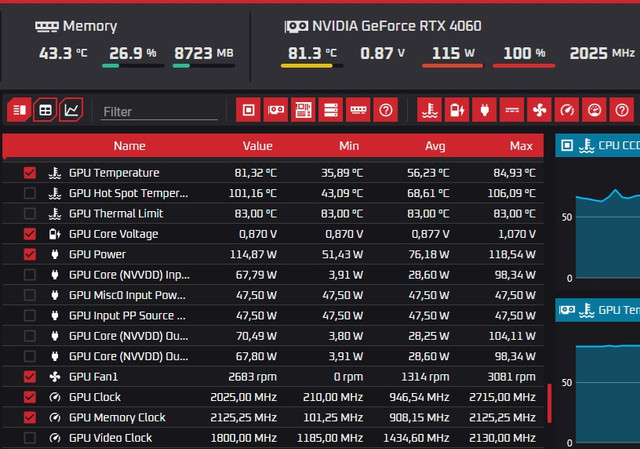Click the GPU Power avg 76,18 W
Viewport: 640px width, 449px height.
click(x=429, y=254)
